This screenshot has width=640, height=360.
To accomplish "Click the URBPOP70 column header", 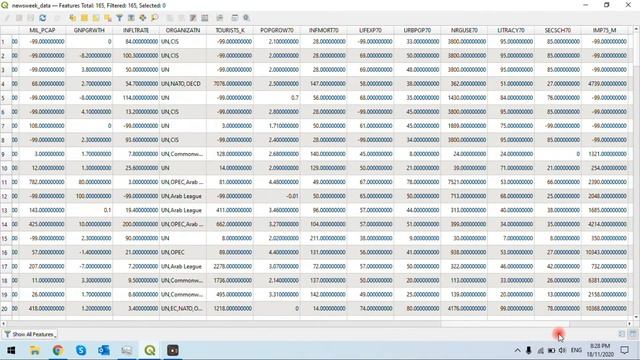I will 417,30.
